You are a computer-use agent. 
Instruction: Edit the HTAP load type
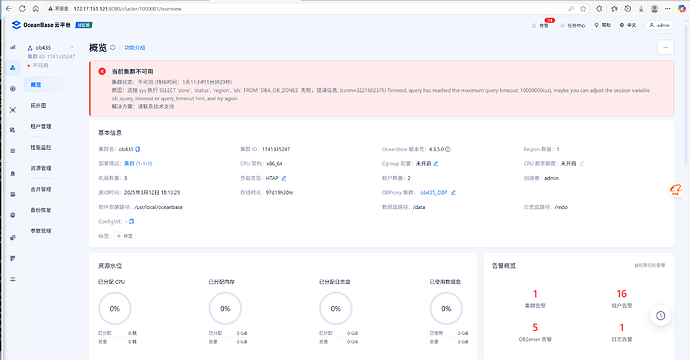[x=284, y=178]
